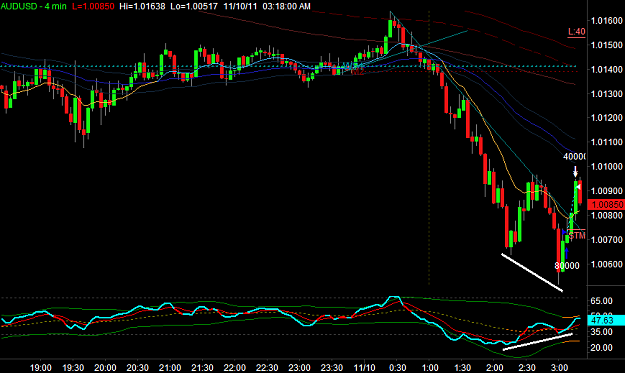Click the red 1.00850 current price tag

point(606,205)
